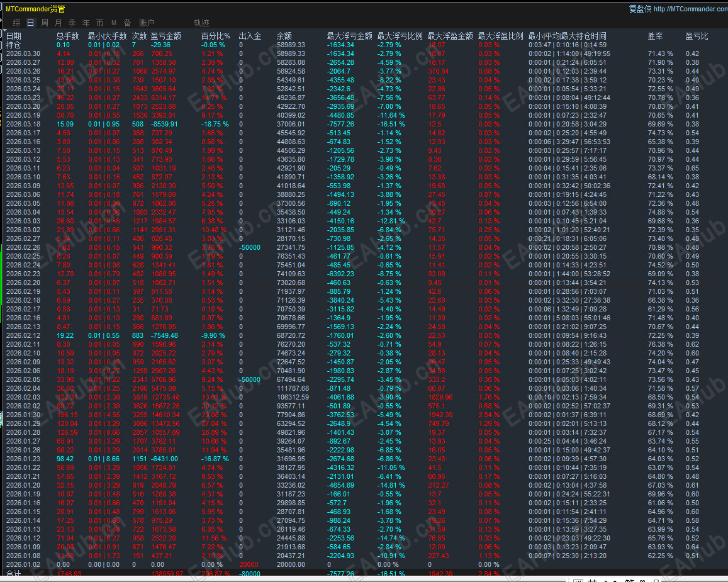Click -50000 withdrawal in the 2026.02.05 row
This screenshot has height=582, width=728.
[x=250, y=379]
